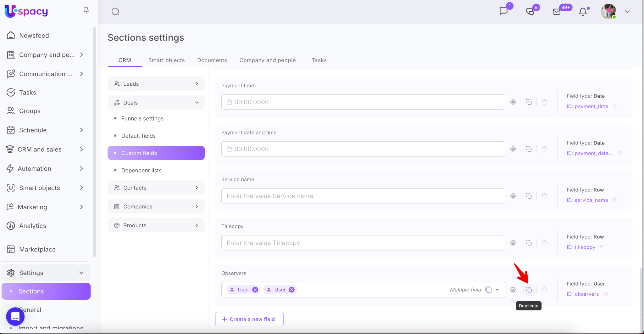The width and height of the screenshot is (644, 334).
Task: Open the notifications bell
Action: pyautogui.click(x=583, y=12)
